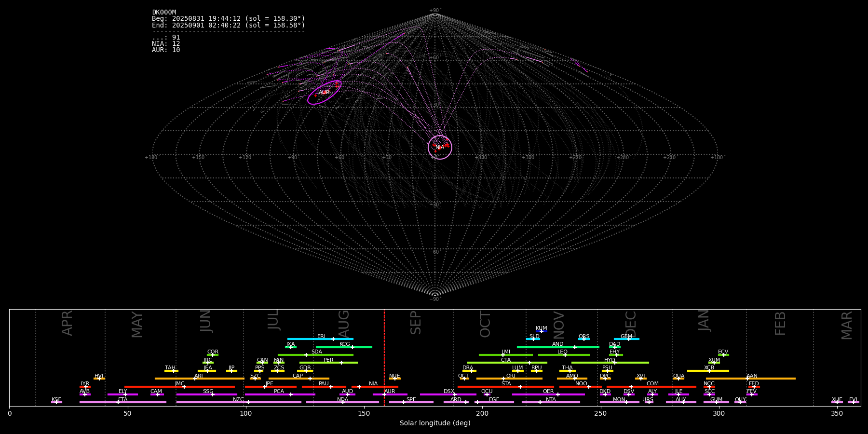Viewport: 868px width, 434px height.
Task: Click the SEP month label
Action: tap(416, 323)
